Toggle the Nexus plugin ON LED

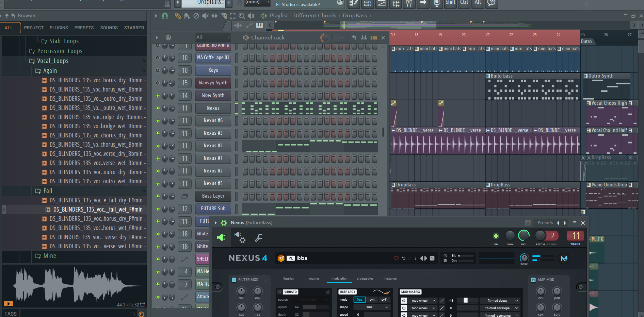pyautogui.click(x=496, y=236)
